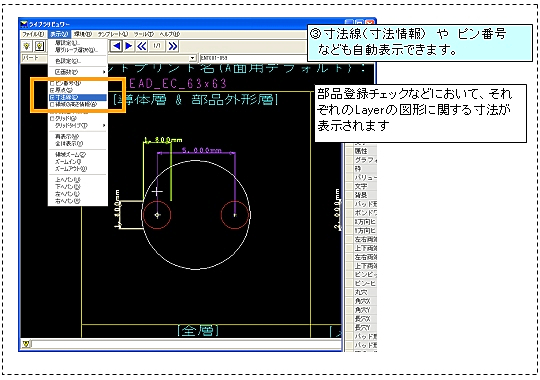Click the viewer app icon in title bar
This screenshot has height=380, width=540.
(x=24, y=24)
